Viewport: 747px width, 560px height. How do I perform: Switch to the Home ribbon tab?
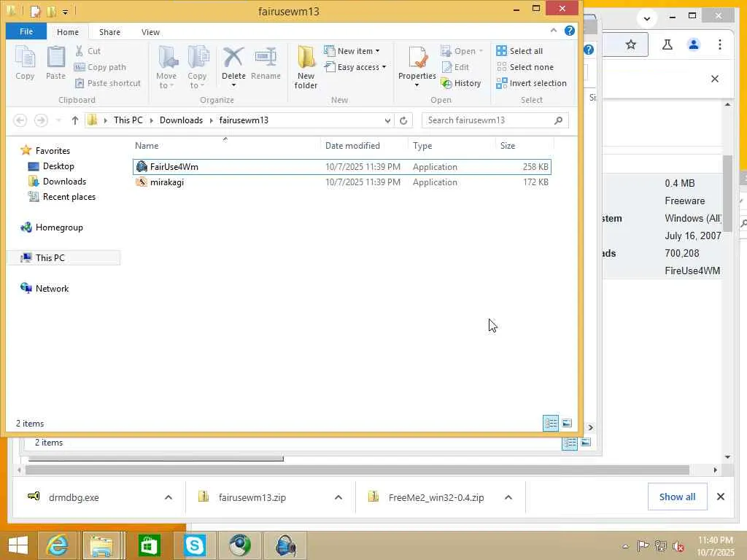click(68, 32)
